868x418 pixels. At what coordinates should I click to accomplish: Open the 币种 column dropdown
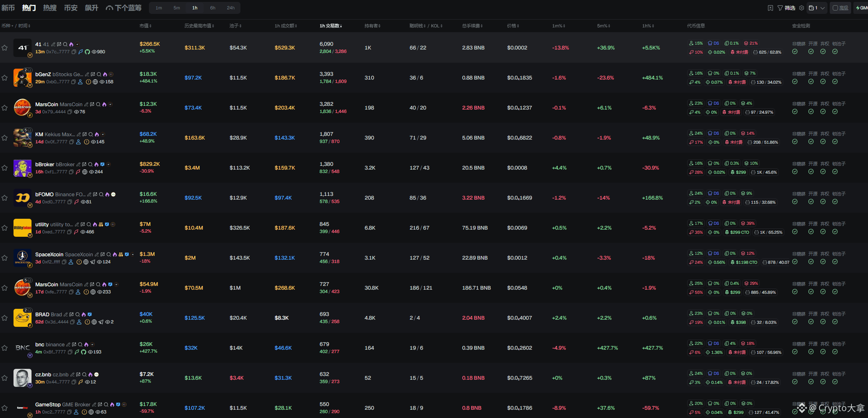[x=7, y=26]
